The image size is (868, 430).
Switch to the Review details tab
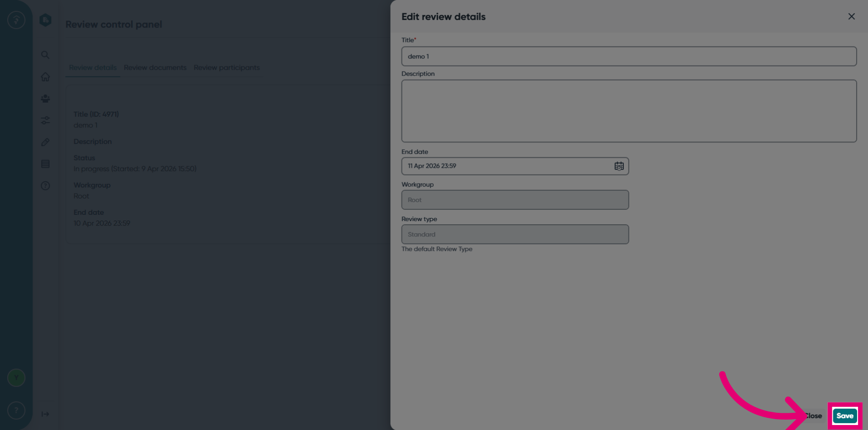pyautogui.click(x=93, y=67)
